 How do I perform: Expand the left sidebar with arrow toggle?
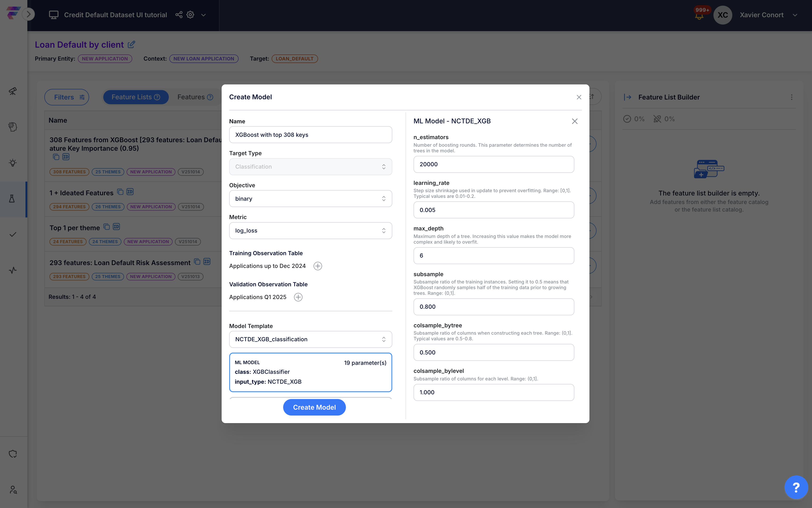29,14
